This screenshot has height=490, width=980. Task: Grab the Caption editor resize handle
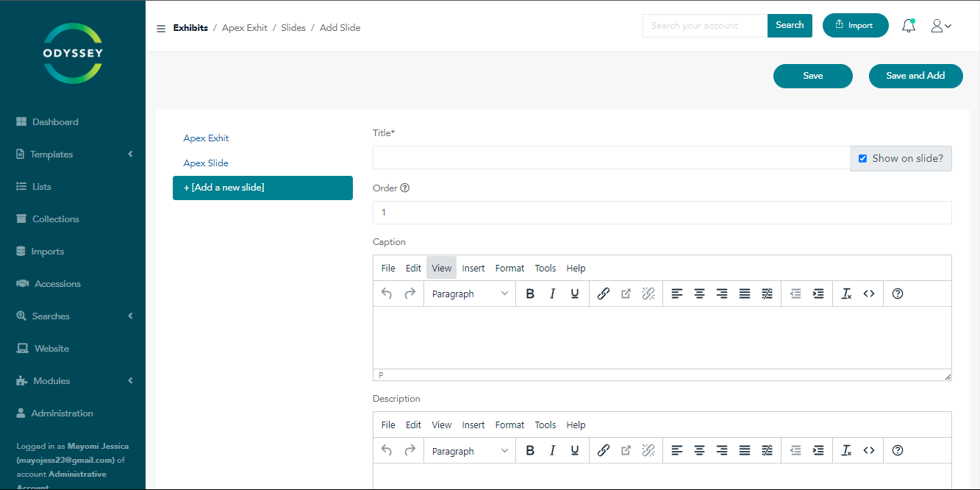click(x=947, y=376)
